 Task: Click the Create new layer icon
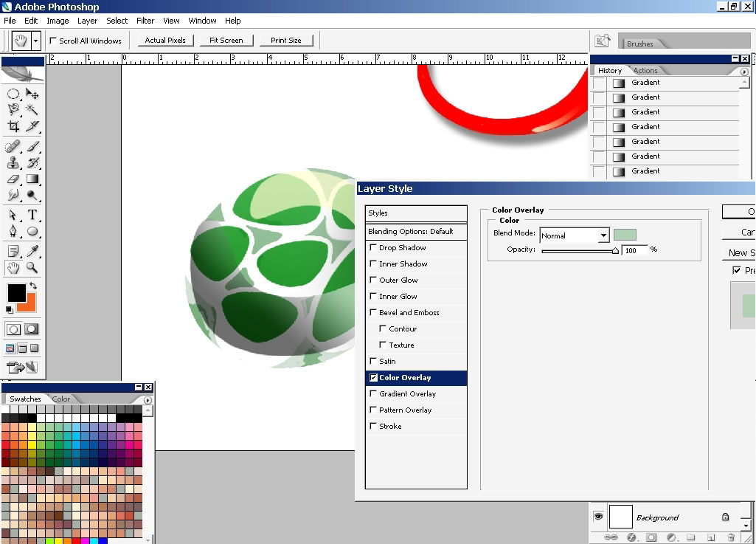712,537
